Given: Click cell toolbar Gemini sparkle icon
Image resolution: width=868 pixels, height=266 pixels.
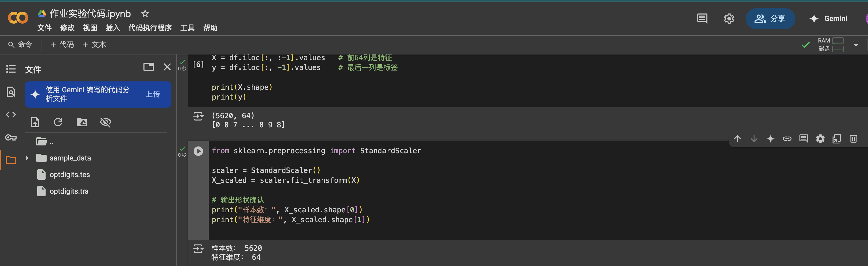Looking at the screenshot, I should 770,139.
